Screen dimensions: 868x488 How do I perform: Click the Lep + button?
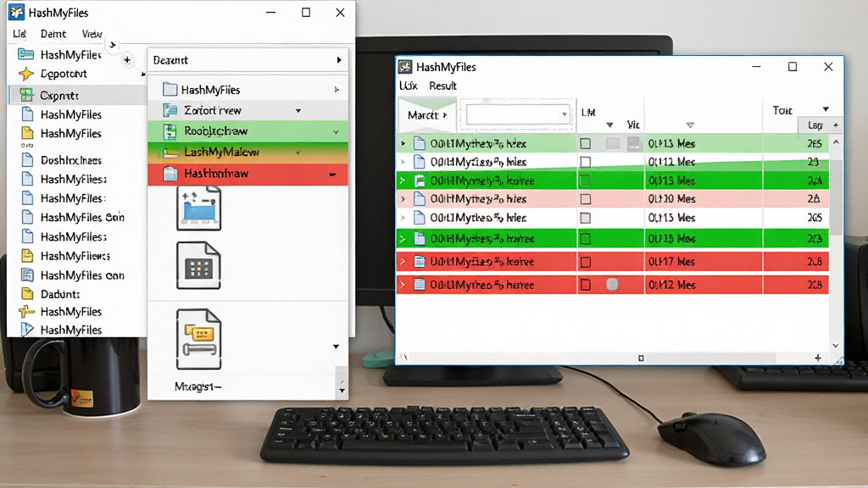coord(821,125)
